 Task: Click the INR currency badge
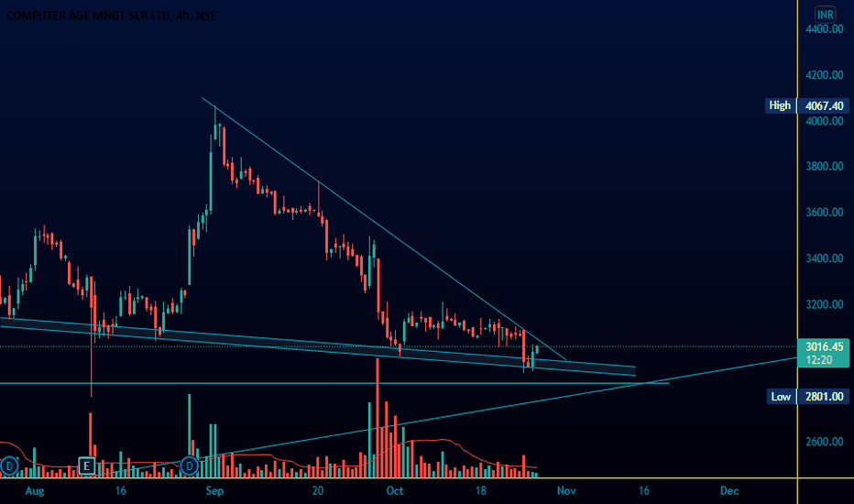[825, 14]
